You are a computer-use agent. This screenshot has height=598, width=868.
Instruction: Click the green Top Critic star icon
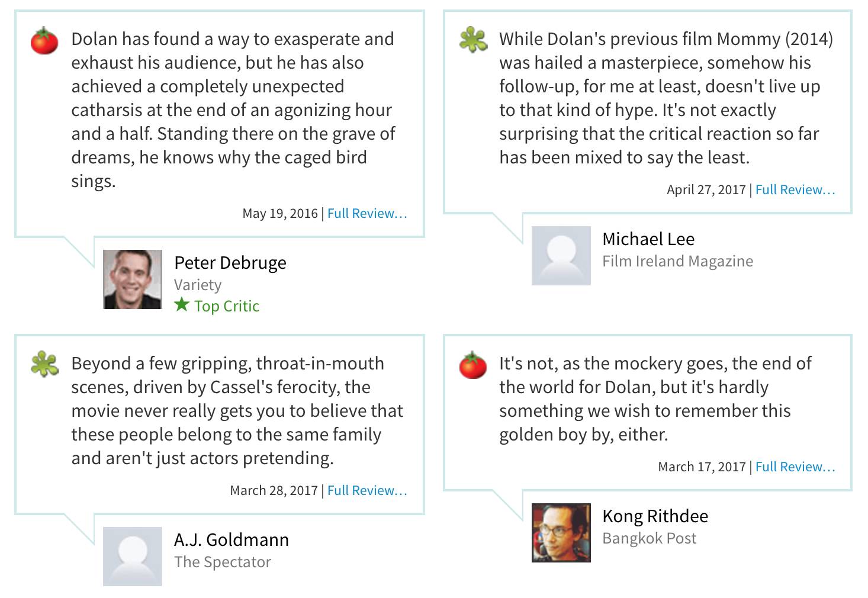coord(182,305)
